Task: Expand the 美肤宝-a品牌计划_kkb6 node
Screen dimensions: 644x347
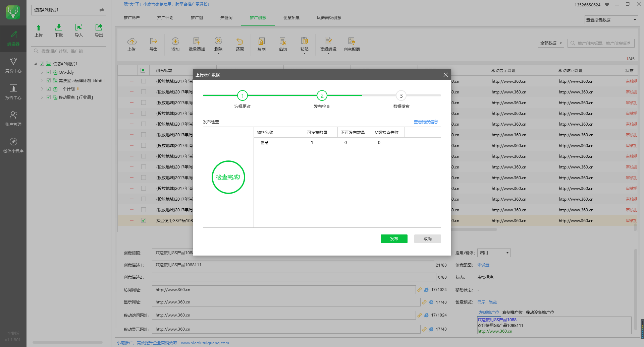Action: (x=42, y=80)
